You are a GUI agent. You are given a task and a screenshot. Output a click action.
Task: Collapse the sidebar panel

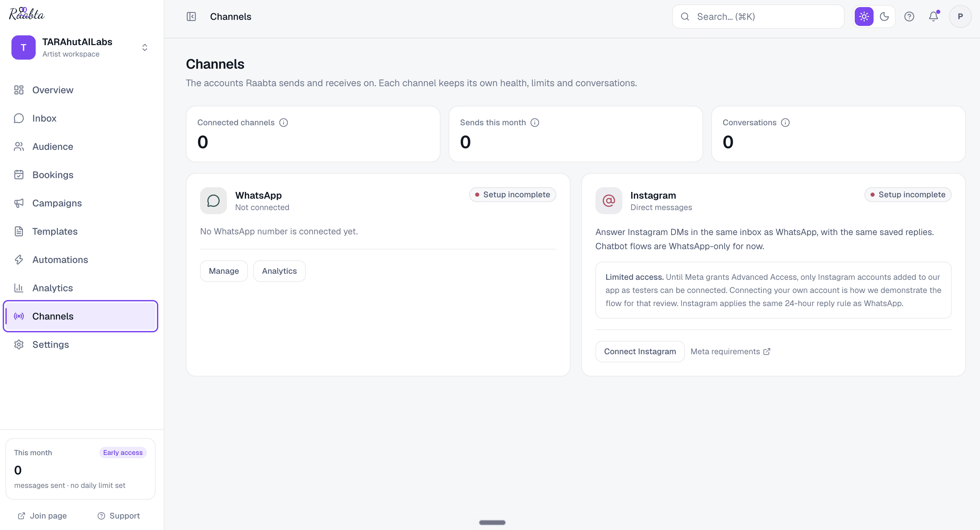pos(191,17)
